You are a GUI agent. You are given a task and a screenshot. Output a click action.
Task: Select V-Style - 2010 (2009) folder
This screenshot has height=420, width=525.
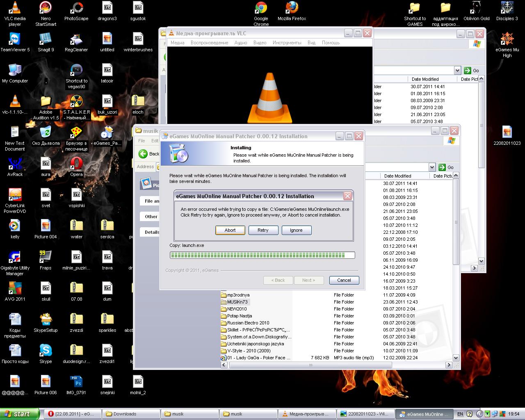(x=246, y=351)
